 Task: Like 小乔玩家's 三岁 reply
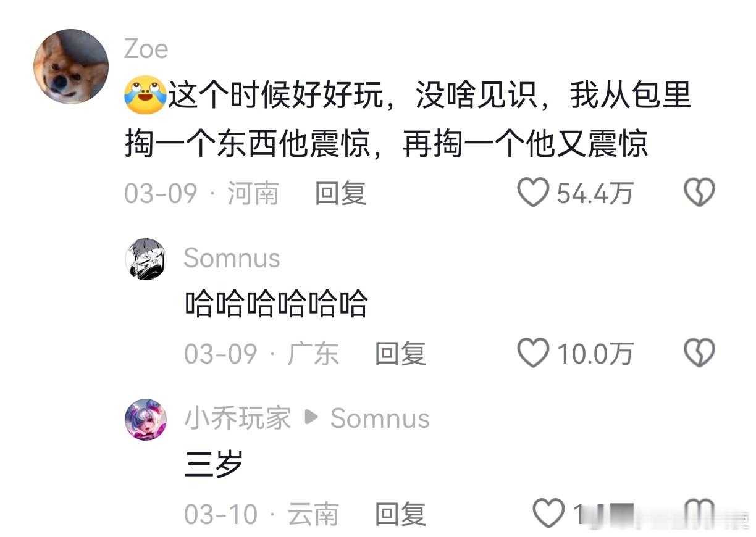548,514
